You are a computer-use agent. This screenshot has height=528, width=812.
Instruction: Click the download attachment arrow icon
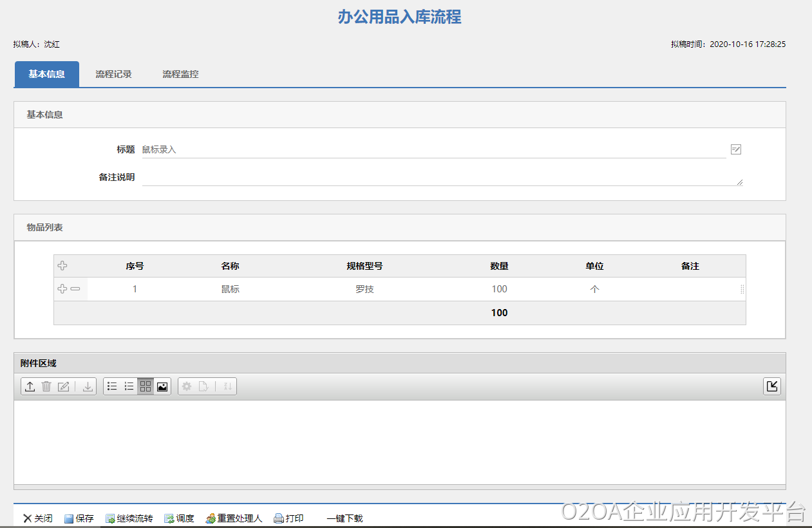pos(88,386)
